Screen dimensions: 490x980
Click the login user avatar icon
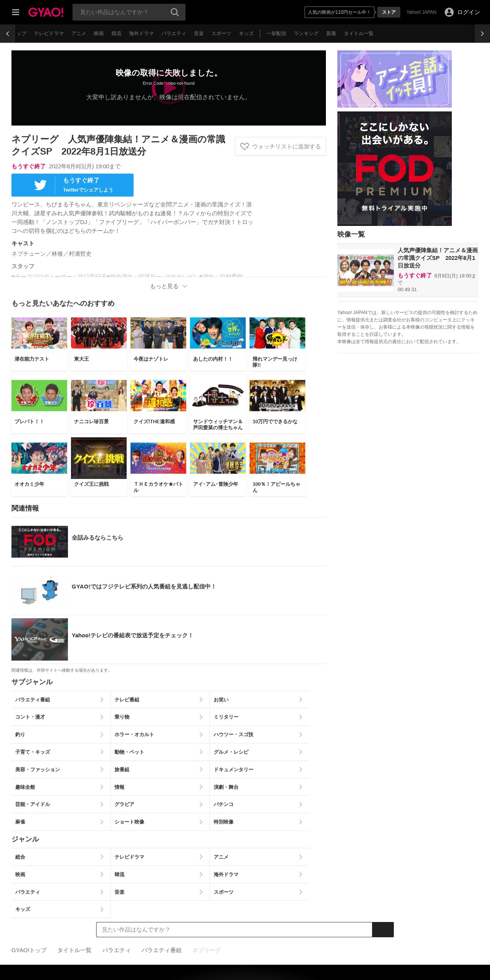(449, 12)
